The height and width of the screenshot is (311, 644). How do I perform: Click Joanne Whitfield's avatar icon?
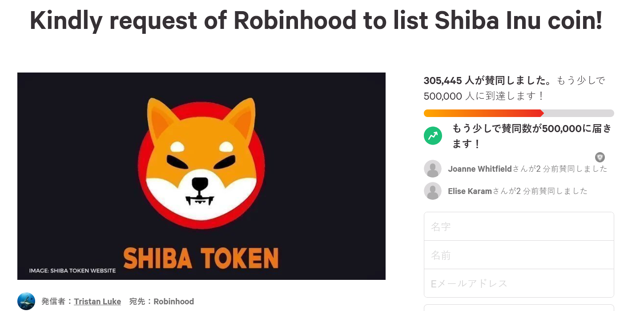433,169
